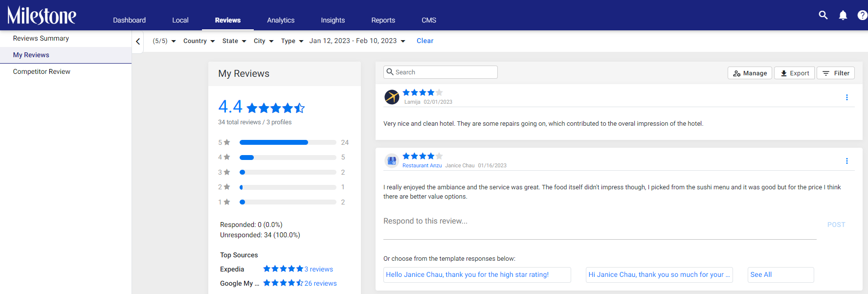Collapse the sidebar with the back chevron
This screenshot has height=294, width=868.
138,42
